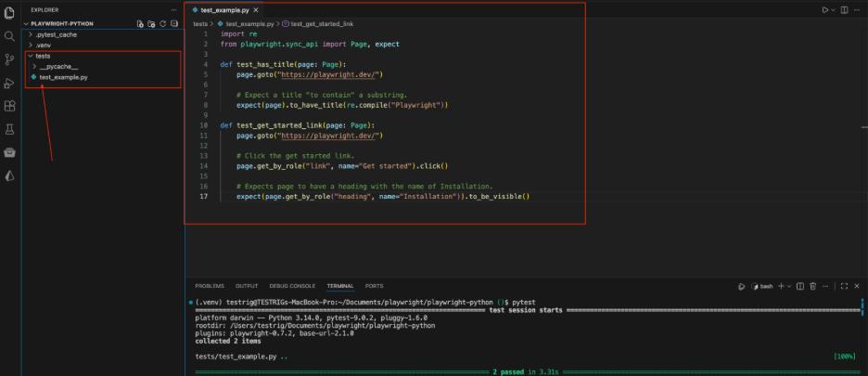This screenshot has height=376, width=868.
Task: Open the Run and Debug view
Action: [x=9, y=82]
